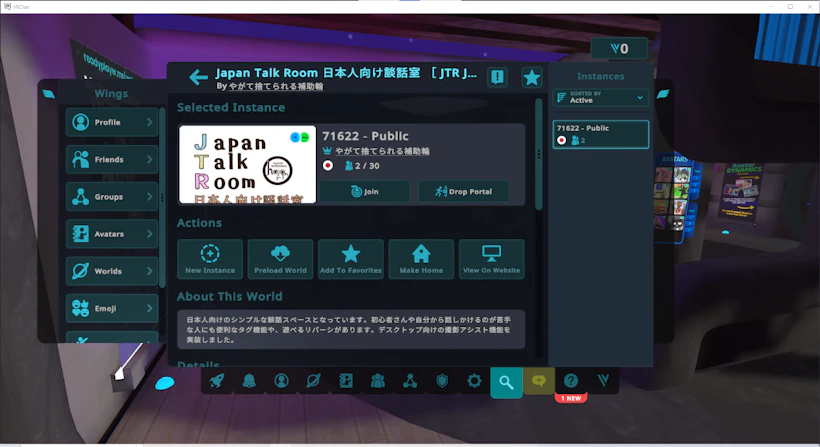Click the report exclamation icon
This screenshot has width=820, height=447.
(497, 78)
